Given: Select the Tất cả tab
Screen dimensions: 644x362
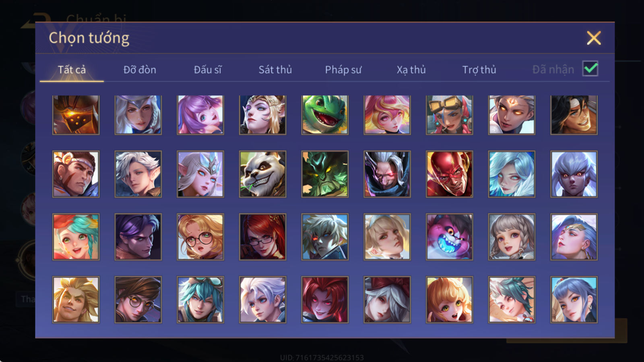Looking at the screenshot, I should pyautogui.click(x=72, y=70).
